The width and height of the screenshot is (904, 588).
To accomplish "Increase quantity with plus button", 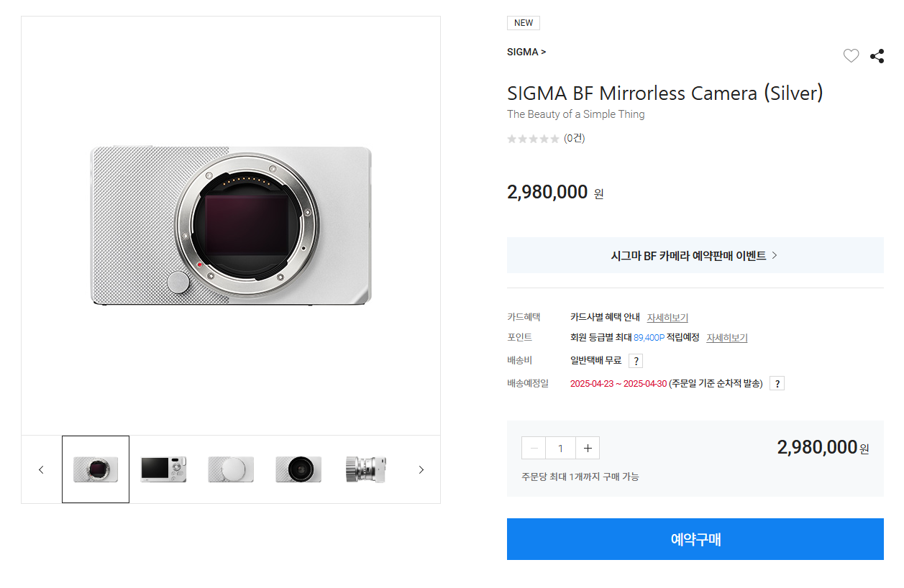I will click(588, 448).
